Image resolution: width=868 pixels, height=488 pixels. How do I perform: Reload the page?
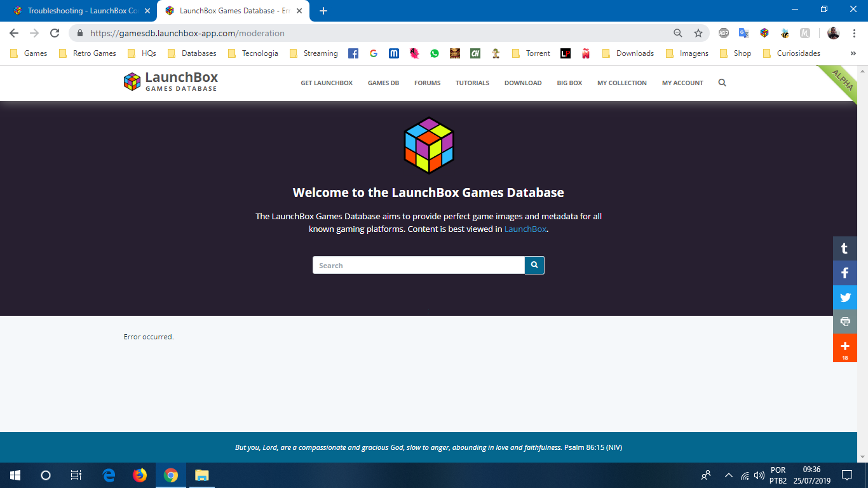click(x=55, y=33)
